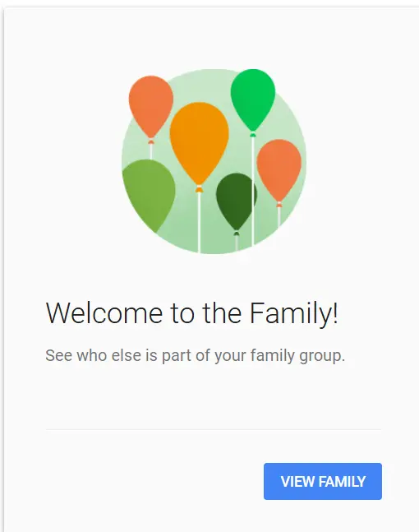Tap the small dark green balloon

coord(237,201)
